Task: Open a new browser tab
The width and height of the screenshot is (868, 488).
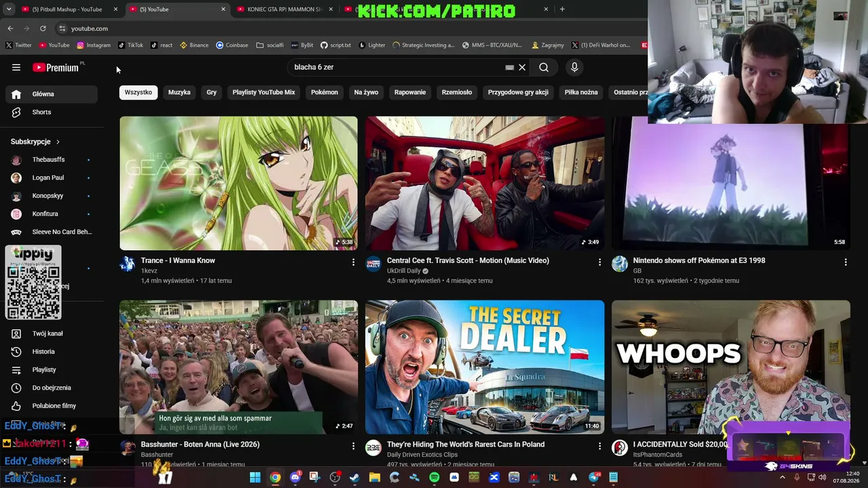Action: pyautogui.click(x=562, y=9)
